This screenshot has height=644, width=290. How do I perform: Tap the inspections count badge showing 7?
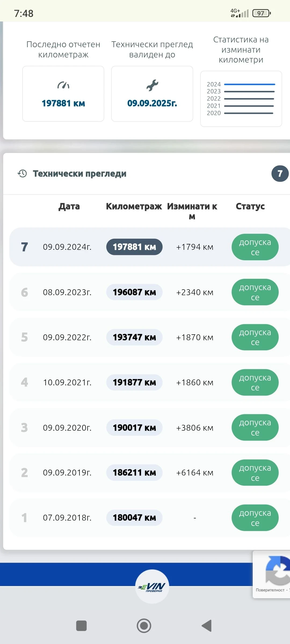pyautogui.click(x=280, y=174)
